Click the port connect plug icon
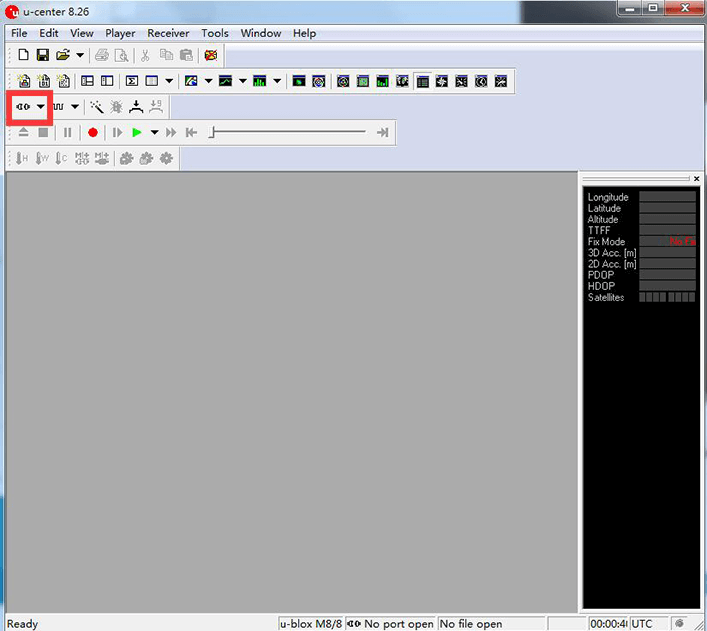The height and width of the screenshot is (631, 707). [x=23, y=107]
